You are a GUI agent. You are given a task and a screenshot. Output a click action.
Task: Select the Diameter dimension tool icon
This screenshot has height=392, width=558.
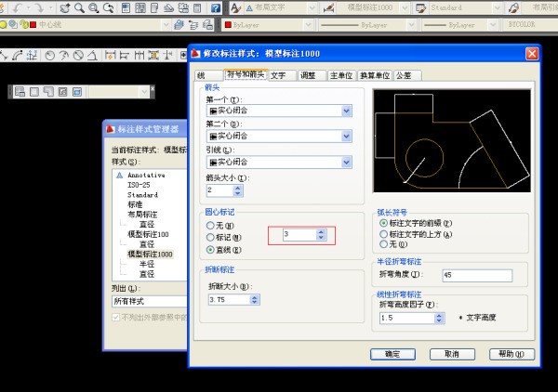pyautogui.click(x=78, y=55)
